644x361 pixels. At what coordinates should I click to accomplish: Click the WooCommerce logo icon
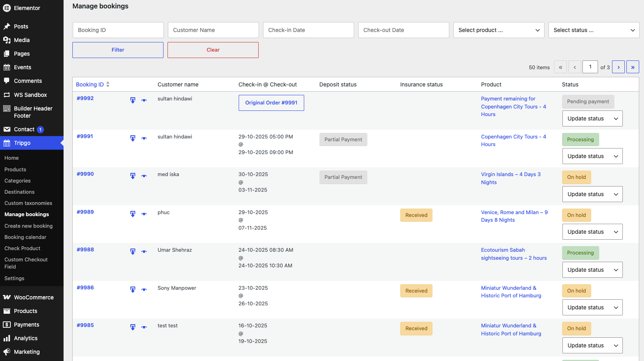pos(7,297)
